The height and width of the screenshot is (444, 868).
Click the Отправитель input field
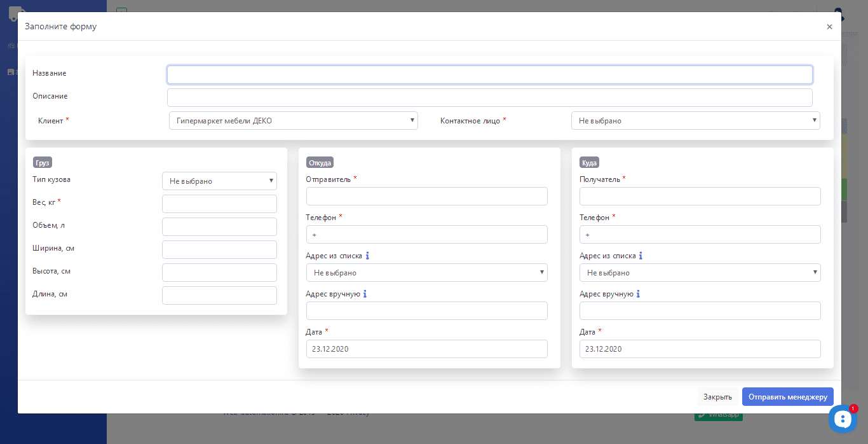pyautogui.click(x=426, y=196)
